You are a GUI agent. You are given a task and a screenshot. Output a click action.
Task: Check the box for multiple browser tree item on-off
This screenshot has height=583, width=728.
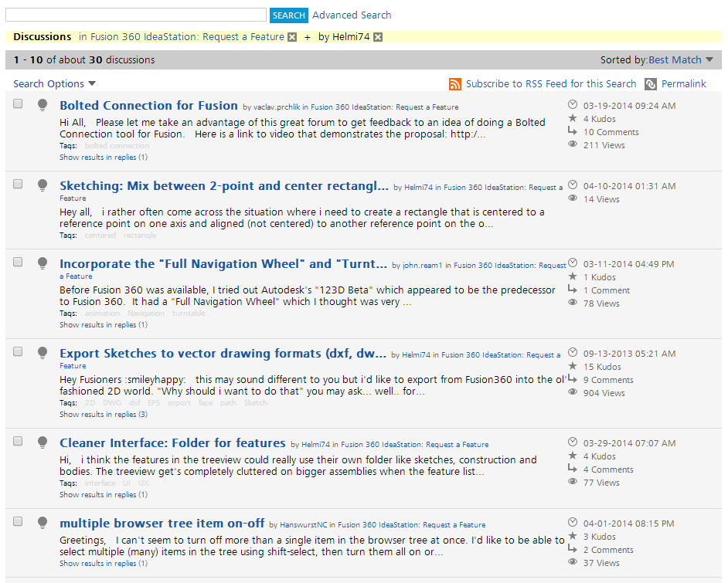point(18,521)
